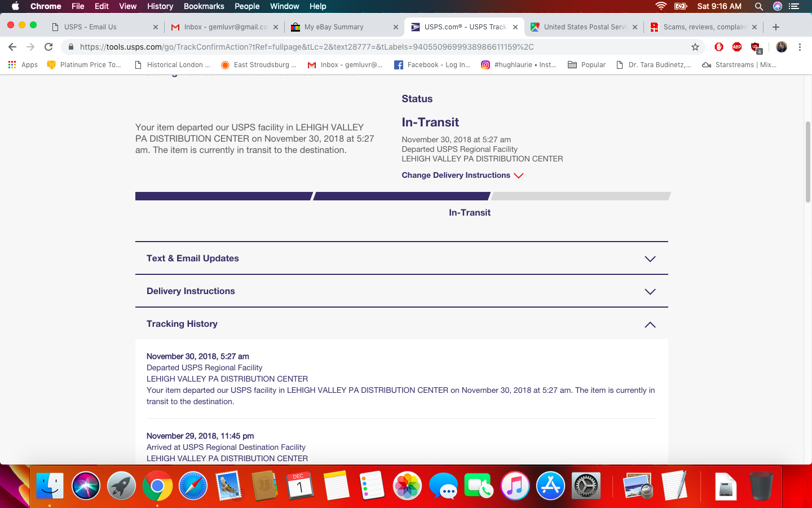This screenshot has height=508, width=812.
Task: Open Platinum Price To... bookmark
Action: [84, 65]
